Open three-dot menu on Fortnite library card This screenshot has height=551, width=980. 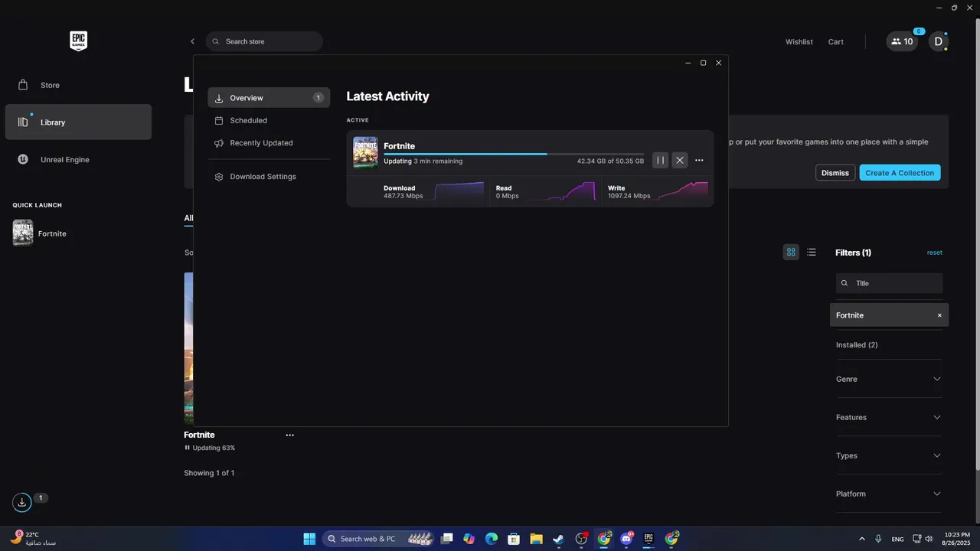(x=289, y=435)
